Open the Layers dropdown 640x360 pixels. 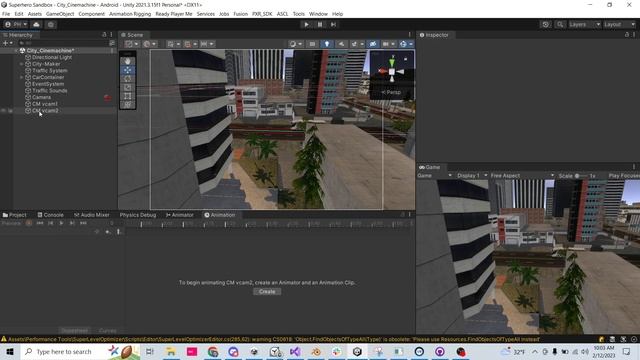(x=584, y=24)
